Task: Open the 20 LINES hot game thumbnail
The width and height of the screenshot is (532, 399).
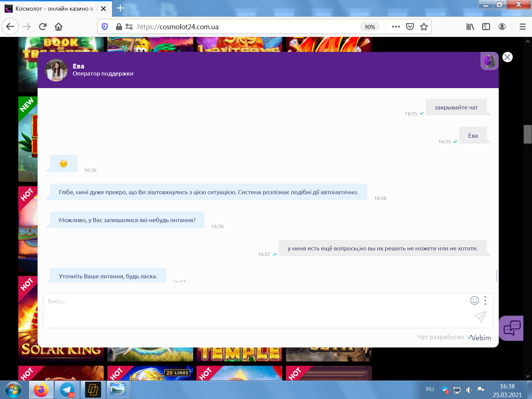Action: pos(150,373)
